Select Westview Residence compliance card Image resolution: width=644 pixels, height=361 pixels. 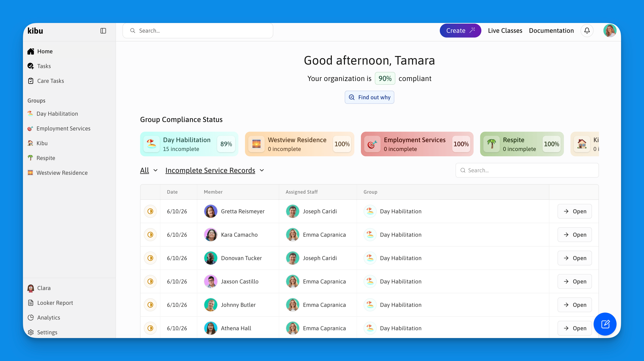(x=299, y=144)
